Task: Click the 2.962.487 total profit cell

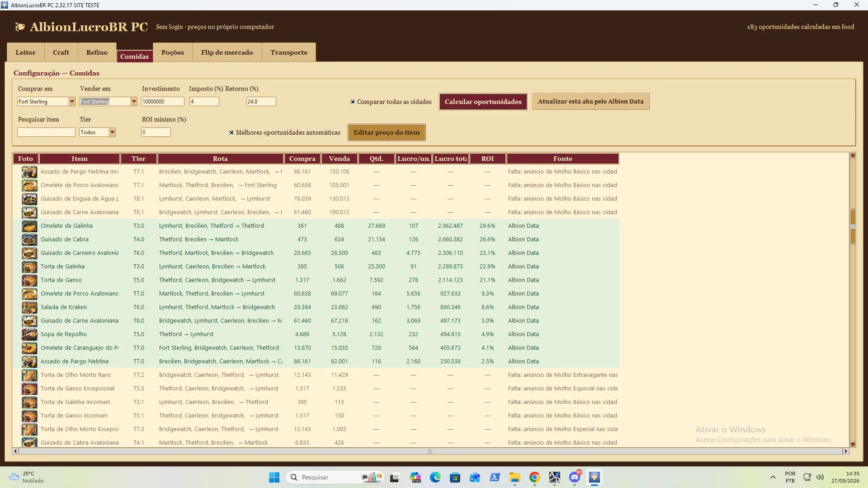Action: tap(450, 226)
